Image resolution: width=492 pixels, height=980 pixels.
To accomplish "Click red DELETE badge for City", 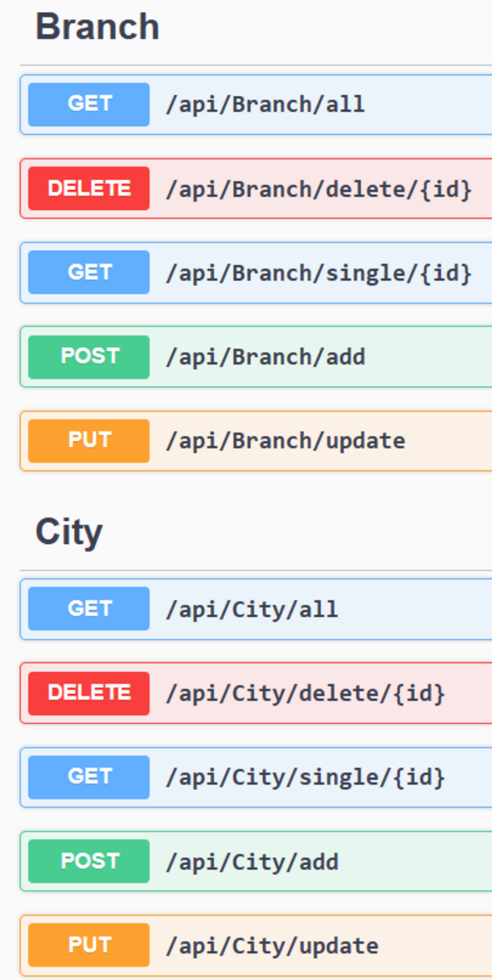I will click(89, 694).
